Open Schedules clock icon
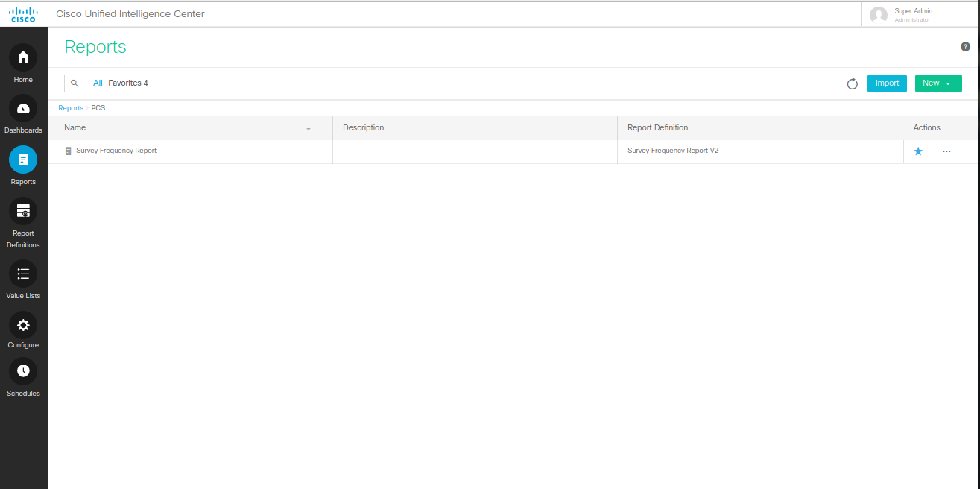 [x=23, y=371]
